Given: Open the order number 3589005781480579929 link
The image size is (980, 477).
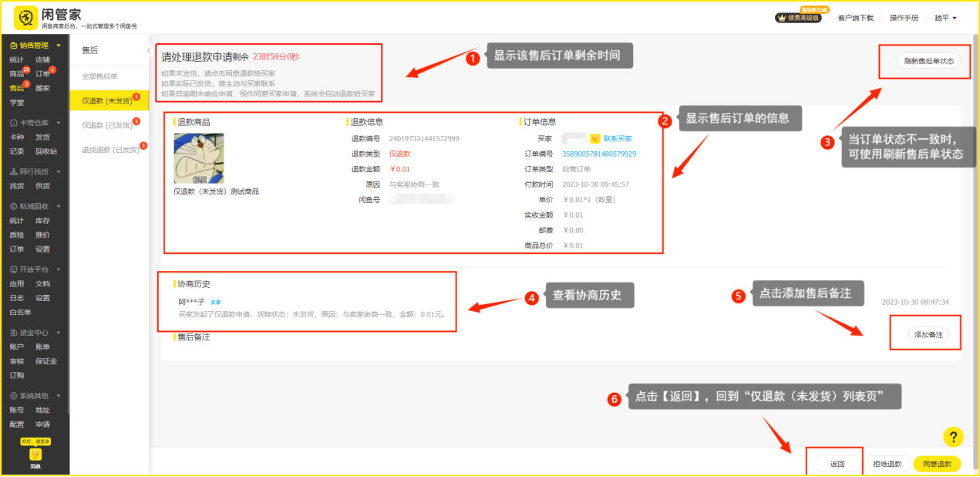Looking at the screenshot, I should (x=598, y=154).
